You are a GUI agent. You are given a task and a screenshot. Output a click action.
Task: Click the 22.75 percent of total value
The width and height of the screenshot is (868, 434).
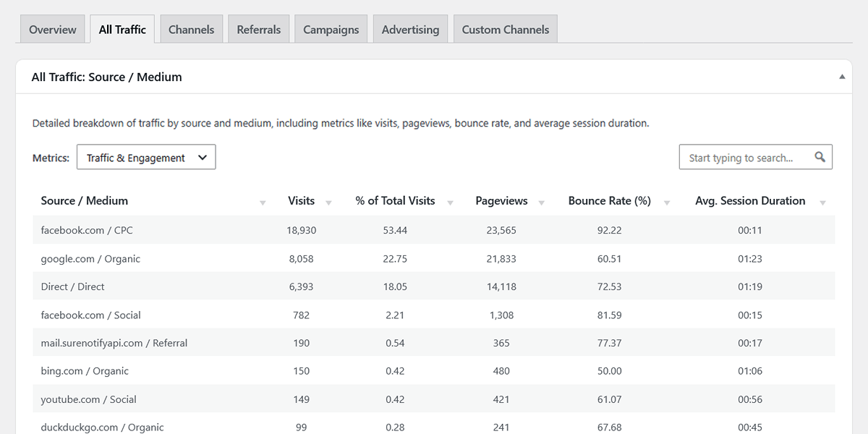[395, 258]
